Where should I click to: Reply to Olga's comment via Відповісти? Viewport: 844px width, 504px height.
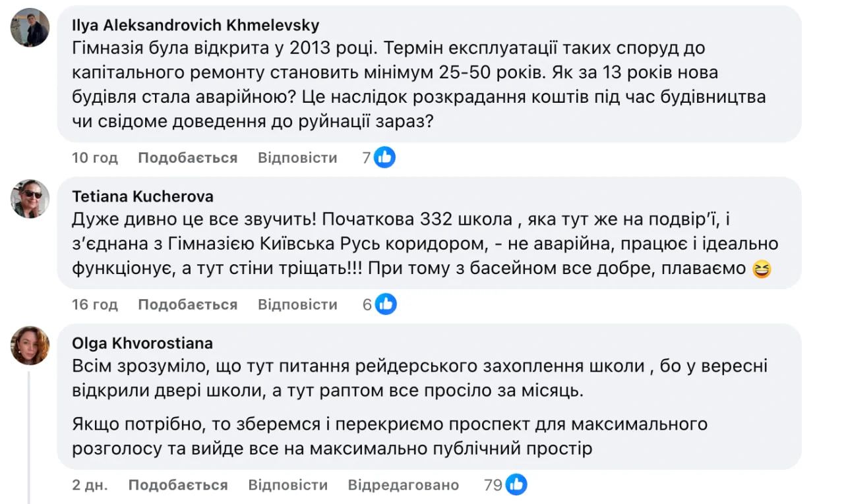(x=289, y=484)
